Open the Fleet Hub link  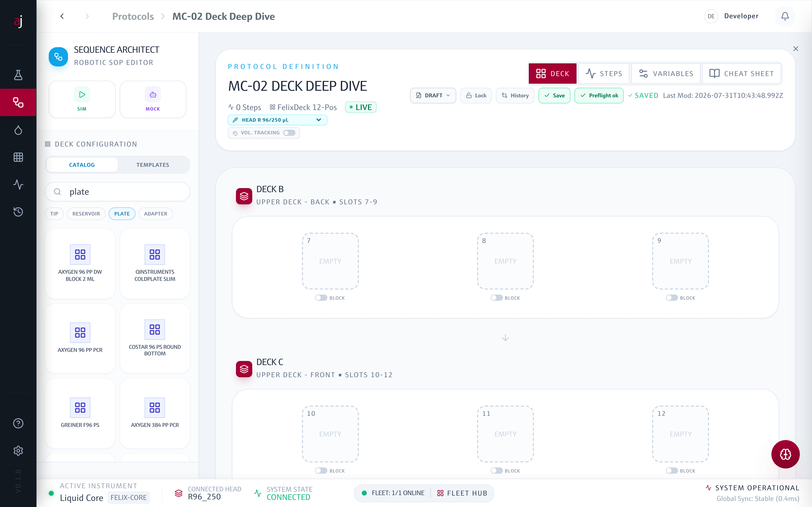(x=462, y=493)
